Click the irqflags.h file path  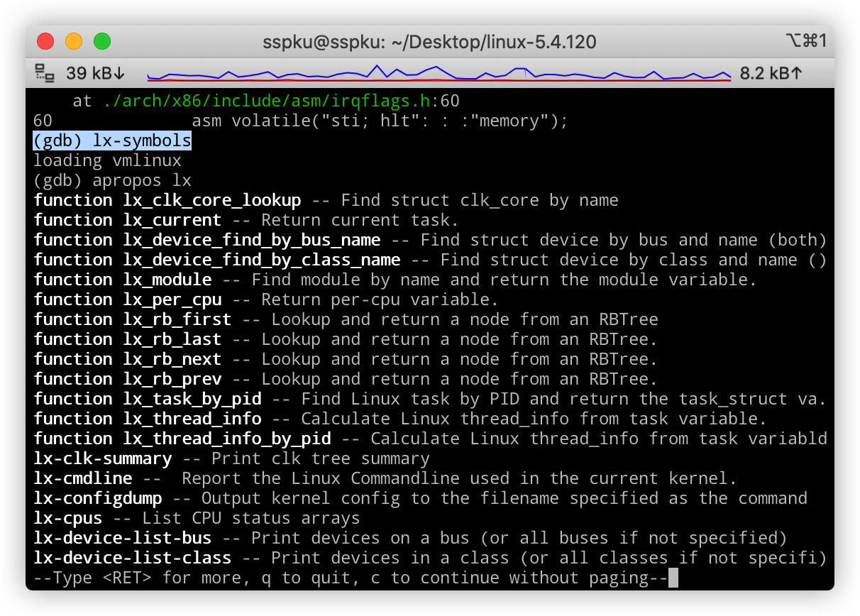coord(267,101)
